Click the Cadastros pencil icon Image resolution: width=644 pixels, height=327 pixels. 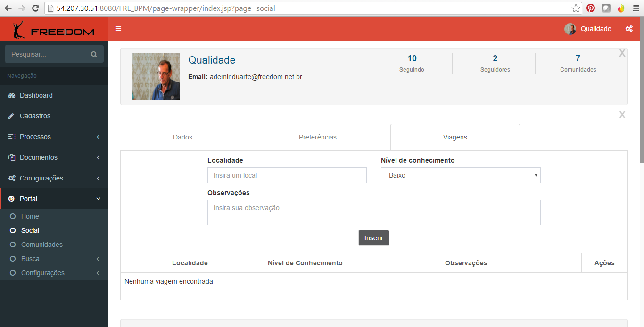tap(12, 116)
